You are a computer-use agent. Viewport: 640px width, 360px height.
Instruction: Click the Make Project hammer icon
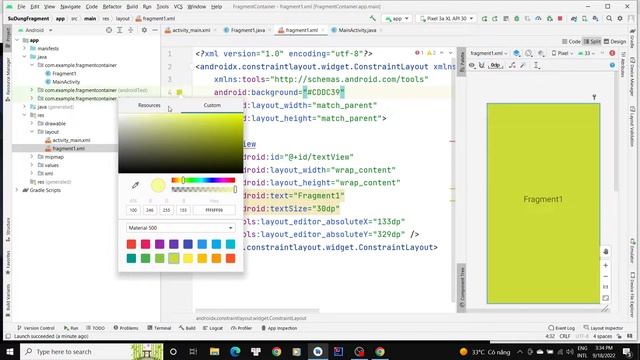[x=373, y=19]
